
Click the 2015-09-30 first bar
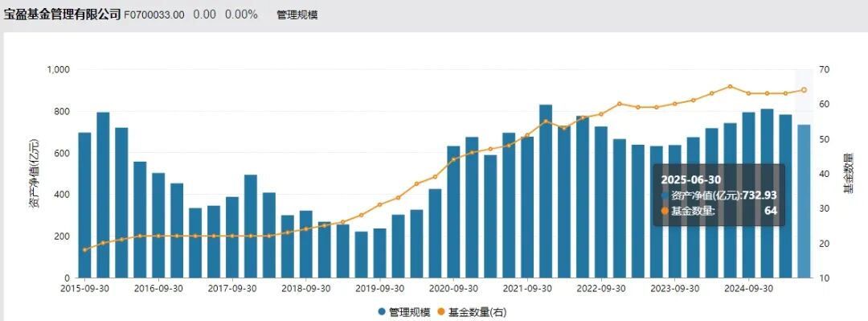(84, 205)
